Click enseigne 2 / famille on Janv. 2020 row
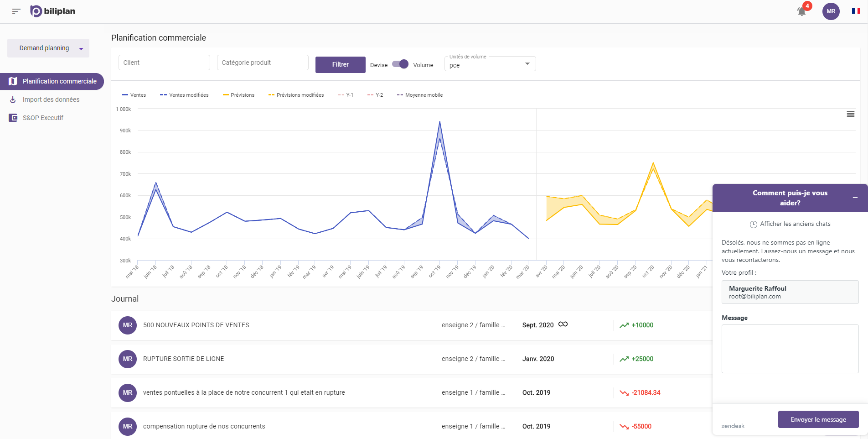Image resolution: width=868 pixels, height=439 pixels. pyautogui.click(x=473, y=359)
